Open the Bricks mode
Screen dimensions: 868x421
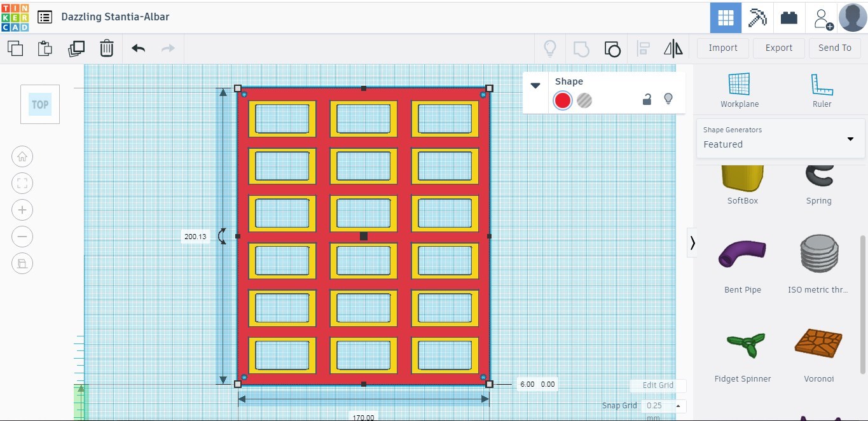tap(789, 17)
